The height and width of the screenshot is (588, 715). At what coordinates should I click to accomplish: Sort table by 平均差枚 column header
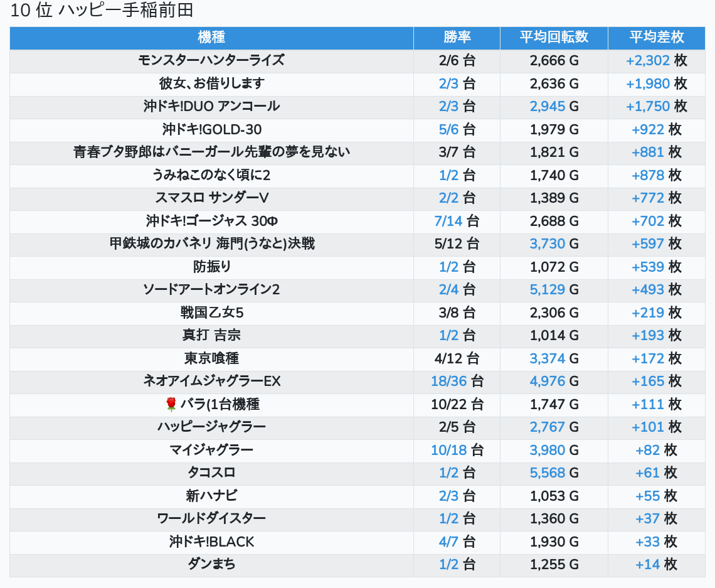tap(657, 38)
